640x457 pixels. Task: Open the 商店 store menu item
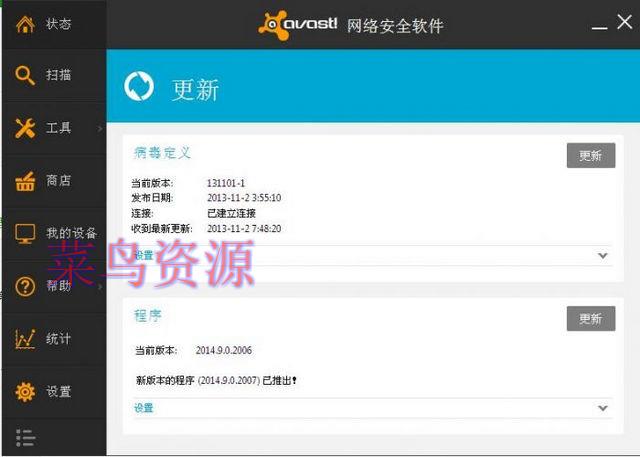[54, 181]
